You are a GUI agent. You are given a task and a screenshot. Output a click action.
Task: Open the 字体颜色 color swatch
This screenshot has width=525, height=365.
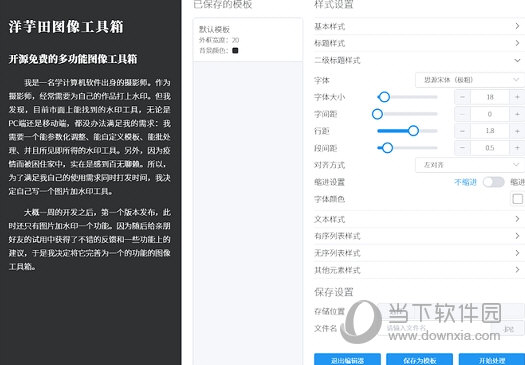tap(517, 199)
